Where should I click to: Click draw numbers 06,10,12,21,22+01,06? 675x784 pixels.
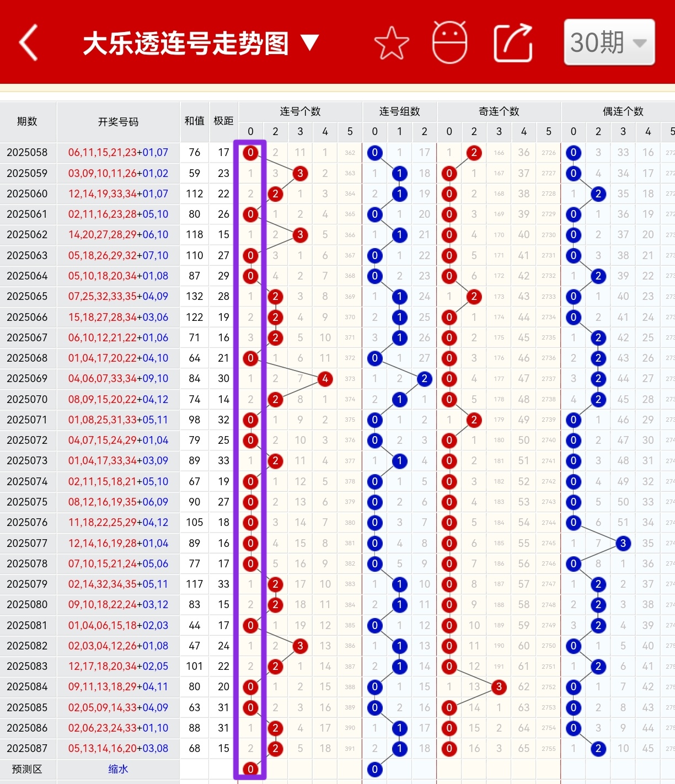tap(118, 337)
